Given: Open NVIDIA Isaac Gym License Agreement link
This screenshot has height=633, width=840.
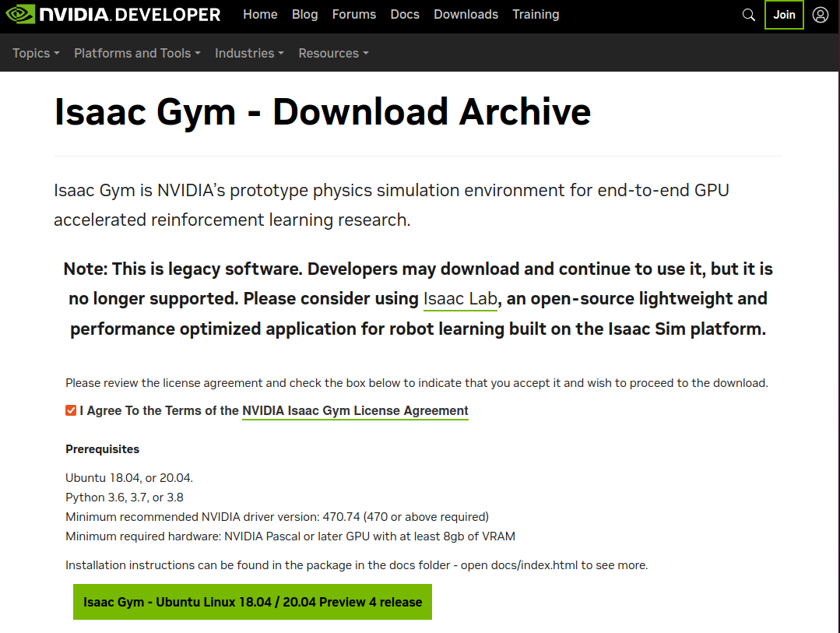Looking at the screenshot, I should point(355,410).
